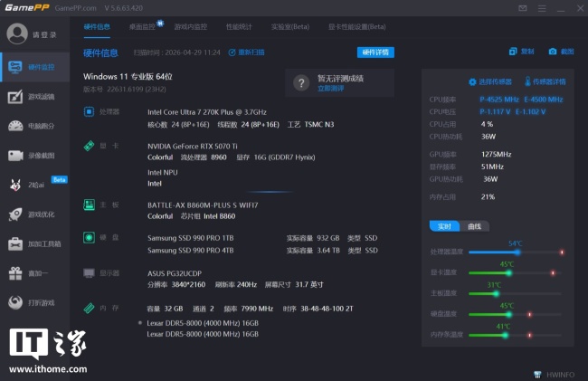588x381 pixels.
Task: Click the 硬盘 disk icon
Action: click(89, 237)
